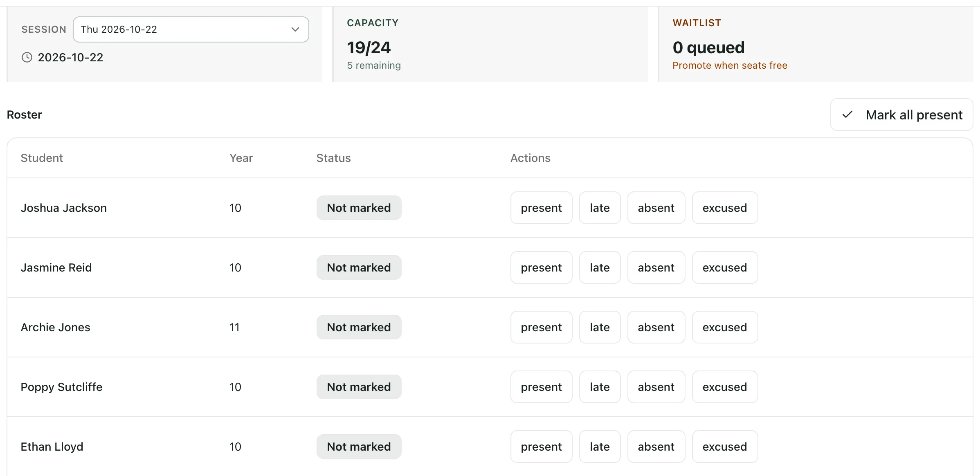Select the student name Poppy Sutcliffe

tap(61, 387)
